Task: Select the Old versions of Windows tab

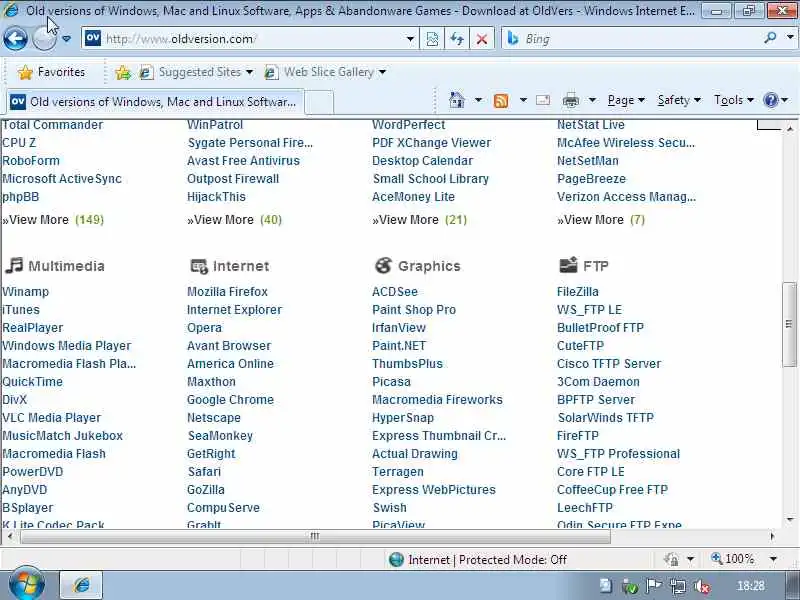Action: pyautogui.click(x=155, y=102)
